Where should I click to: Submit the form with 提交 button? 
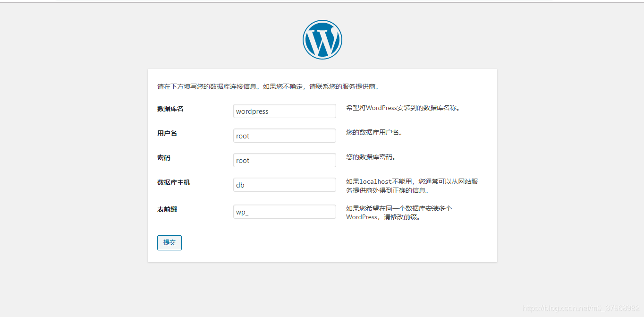click(169, 243)
